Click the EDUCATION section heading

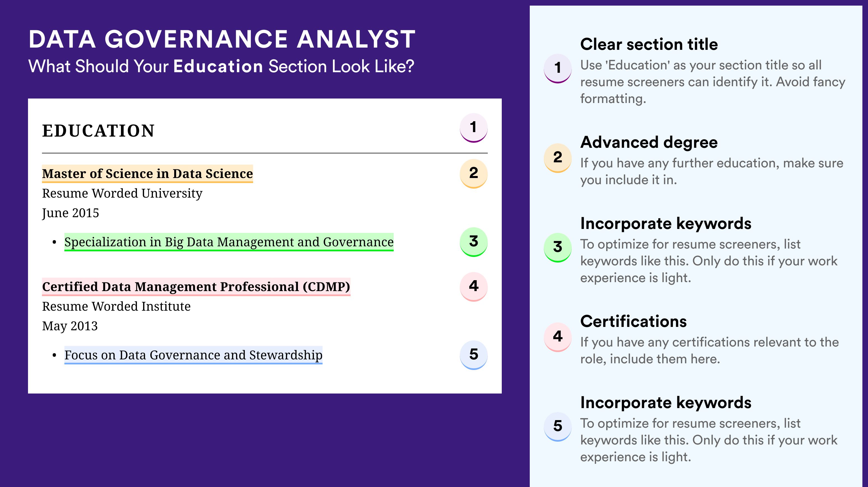point(98,131)
